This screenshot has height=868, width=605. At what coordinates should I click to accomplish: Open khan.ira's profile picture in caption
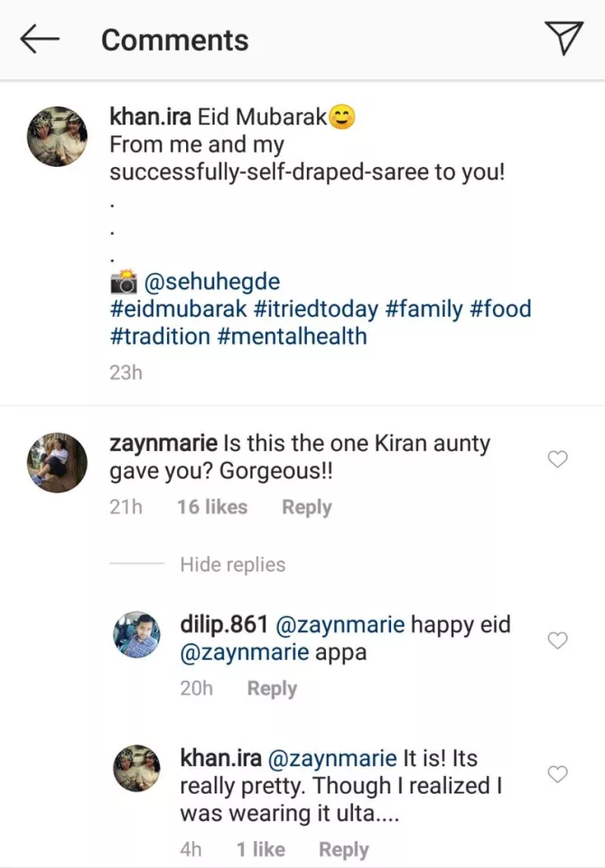point(57,136)
